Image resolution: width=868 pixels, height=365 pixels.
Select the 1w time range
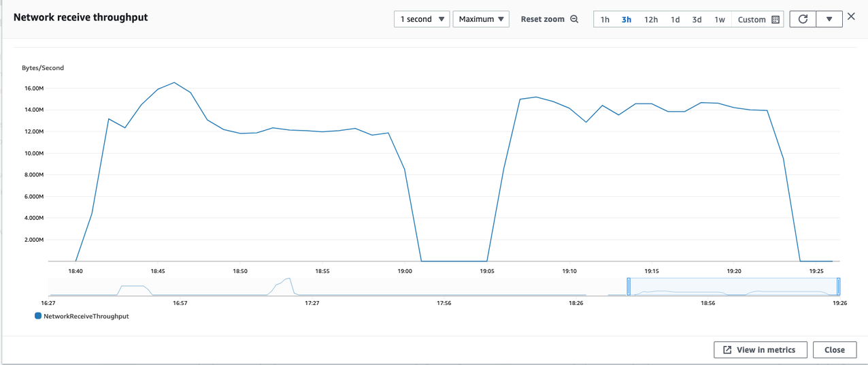[x=720, y=20]
